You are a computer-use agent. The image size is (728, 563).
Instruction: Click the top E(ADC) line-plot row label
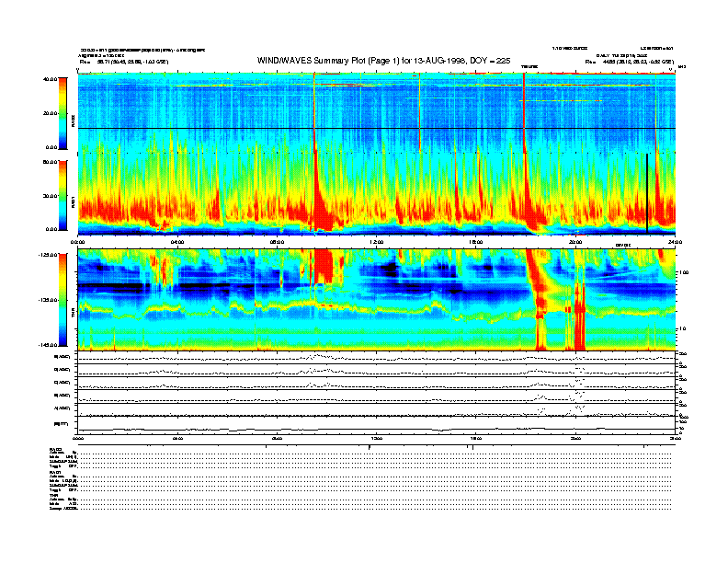pos(63,357)
